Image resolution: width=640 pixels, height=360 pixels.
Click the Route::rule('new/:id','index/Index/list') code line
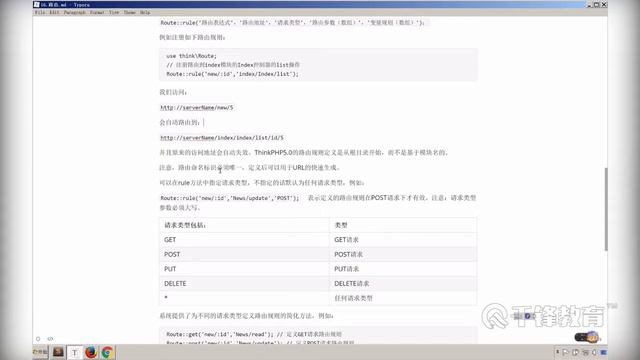coord(232,74)
